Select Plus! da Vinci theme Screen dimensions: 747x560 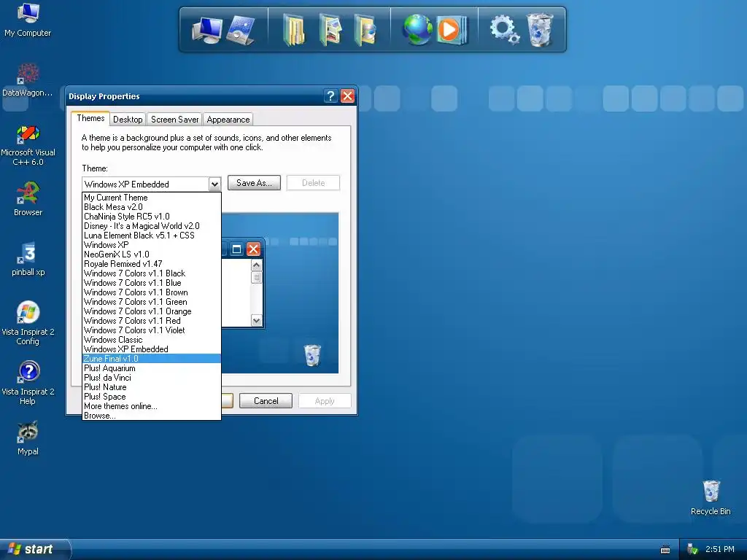(152, 378)
